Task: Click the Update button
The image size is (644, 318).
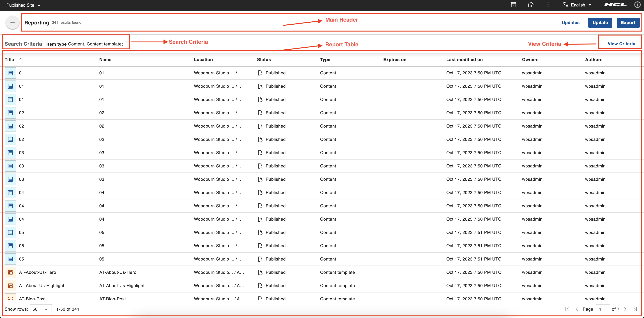Action: click(x=600, y=22)
